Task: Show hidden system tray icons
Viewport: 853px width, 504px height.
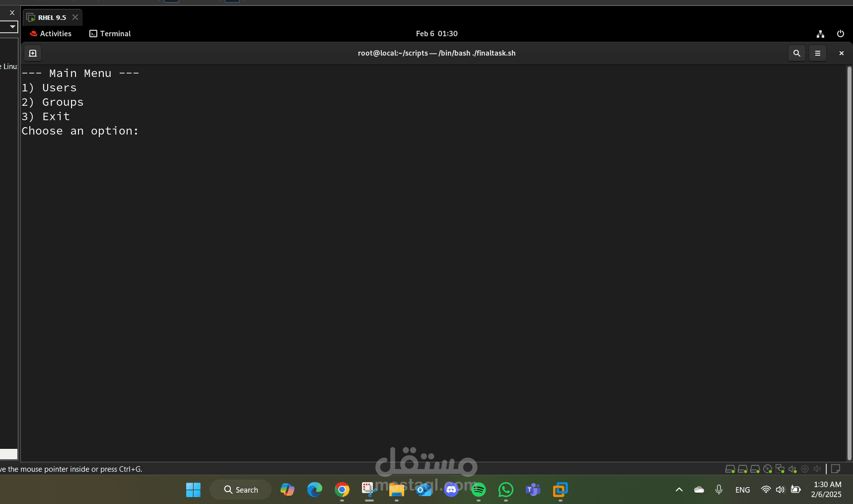Action: click(x=679, y=490)
